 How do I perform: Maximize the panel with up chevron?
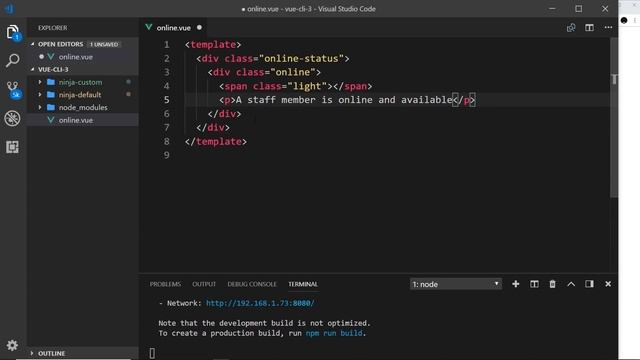[x=571, y=284]
